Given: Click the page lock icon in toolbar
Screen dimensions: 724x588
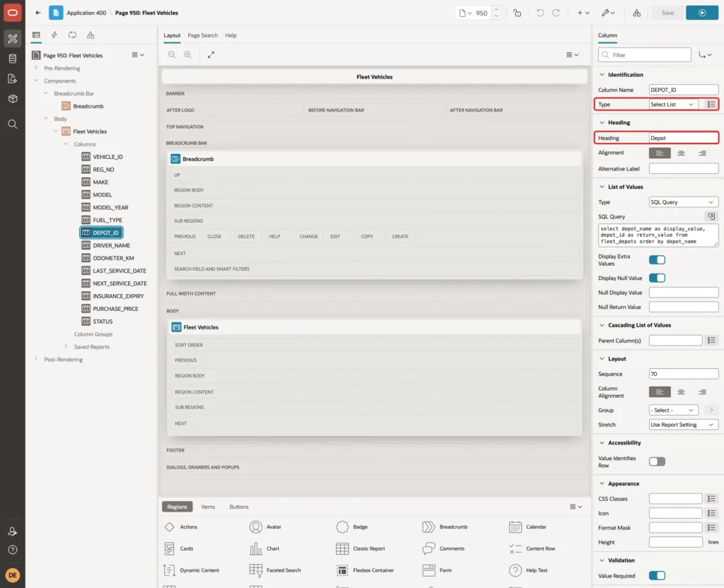Looking at the screenshot, I should click(x=517, y=13).
